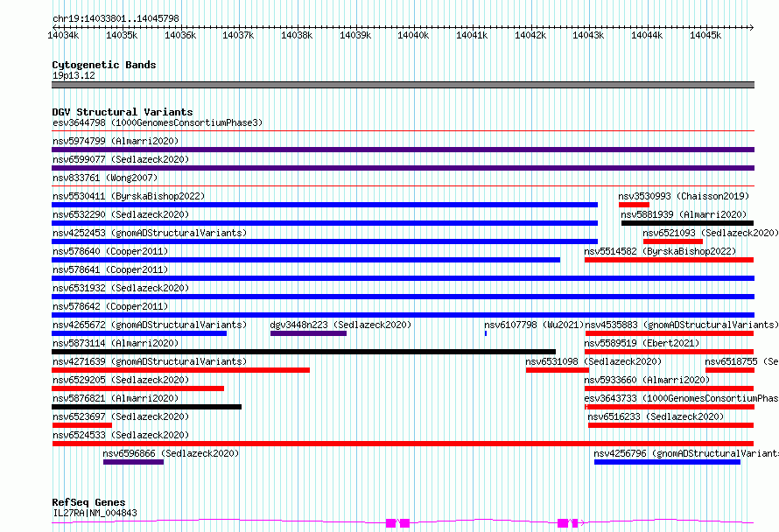Screen dimensions: 779x532
Task: Click the Cytogenetic Bands track heading
Action: pos(104,65)
